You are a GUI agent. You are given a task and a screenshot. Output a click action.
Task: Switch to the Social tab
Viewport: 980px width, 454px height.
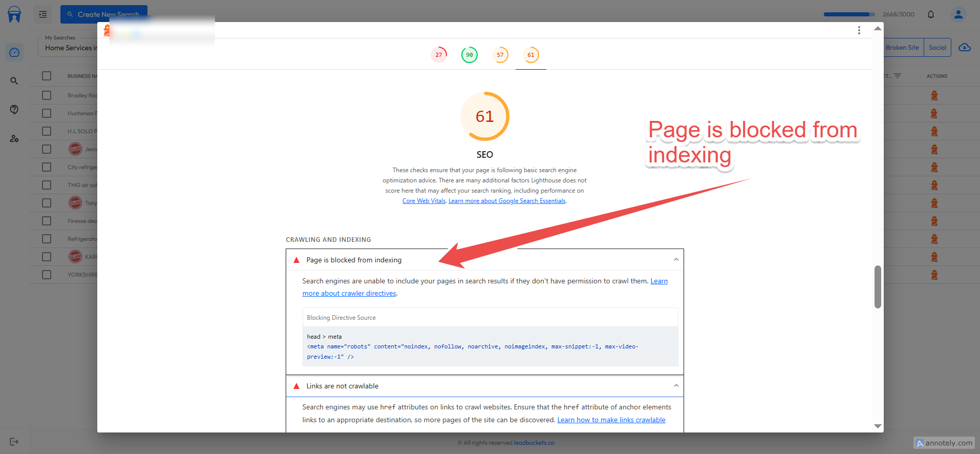[938, 48]
